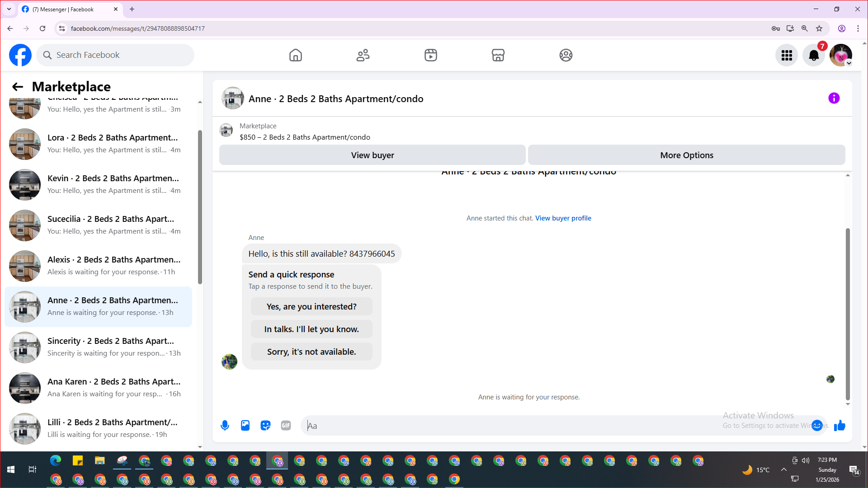
Task: Open the Gaming/Profile circle icon in navigation
Action: [x=566, y=55]
